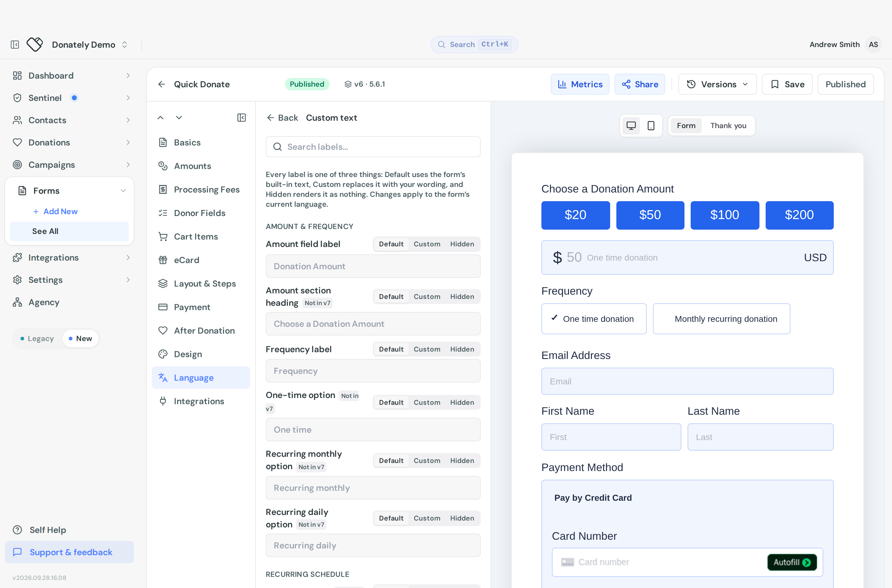Switch to New mode
892x588 pixels.
[80, 339]
